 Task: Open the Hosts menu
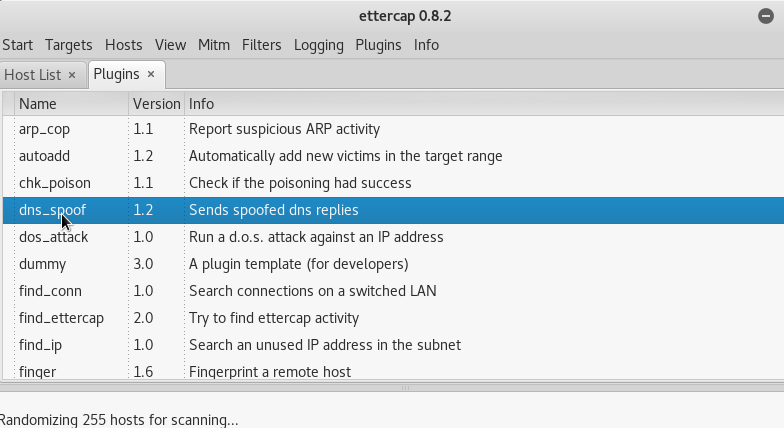[x=124, y=45]
